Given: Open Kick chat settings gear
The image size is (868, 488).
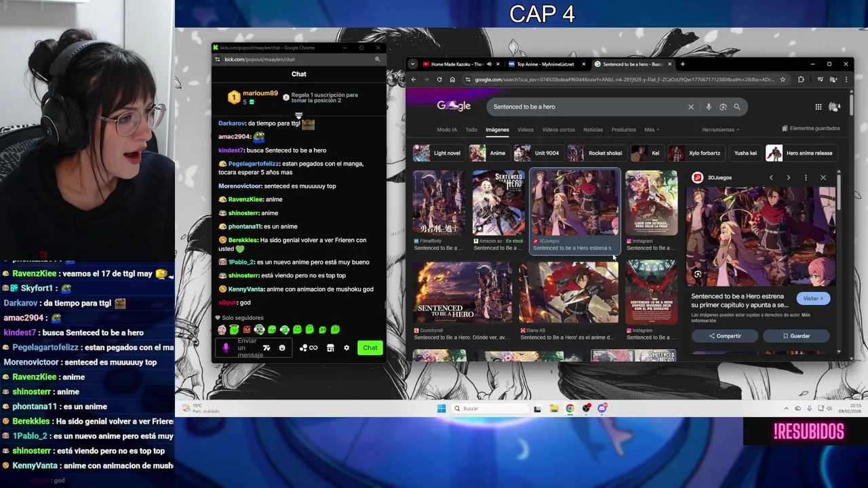Looking at the screenshot, I should point(347,348).
